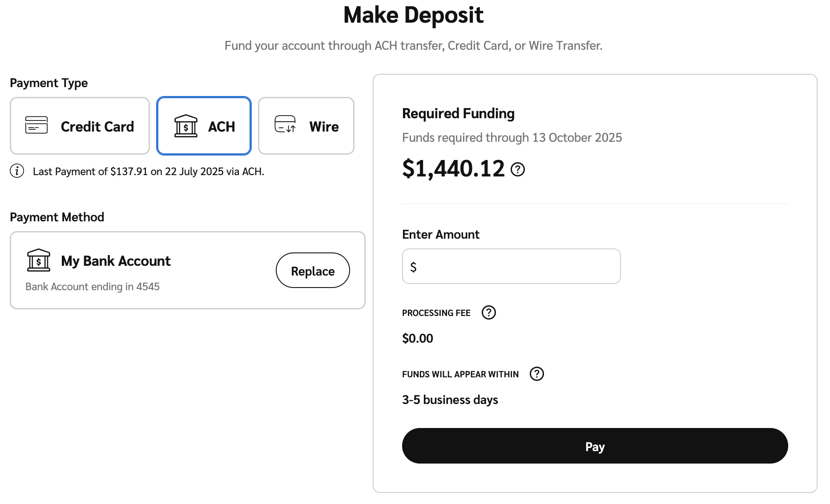The width and height of the screenshot is (830, 504).
Task: Click the ACH bank building icon
Action: point(185,126)
